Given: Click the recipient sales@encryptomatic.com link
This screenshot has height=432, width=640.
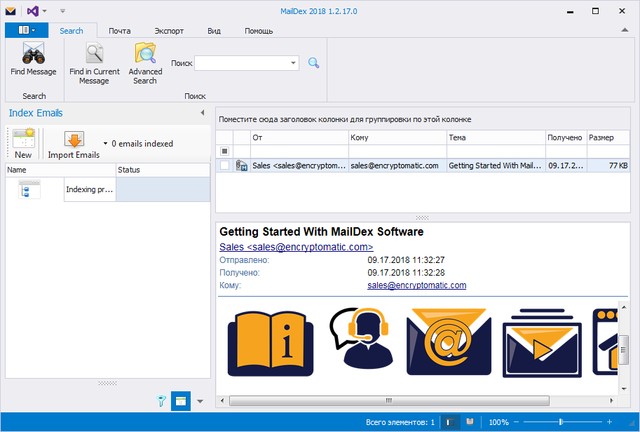Looking at the screenshot, I should coord(417,285).
